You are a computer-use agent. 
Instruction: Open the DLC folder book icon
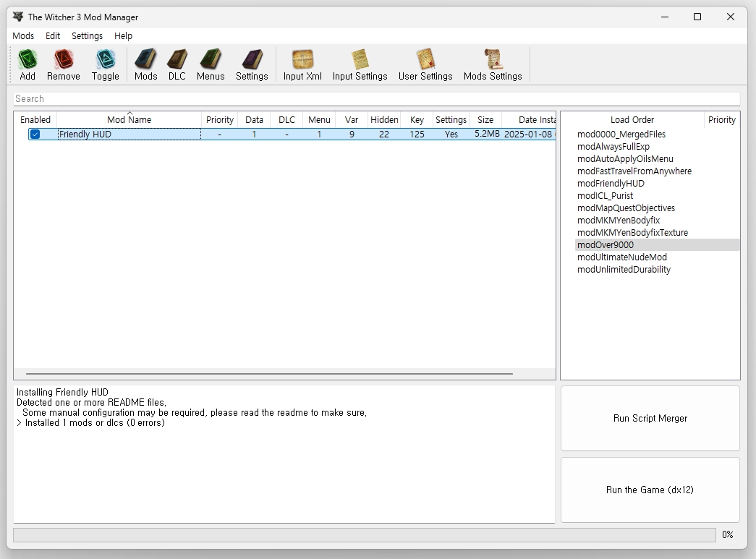(177, 60)
